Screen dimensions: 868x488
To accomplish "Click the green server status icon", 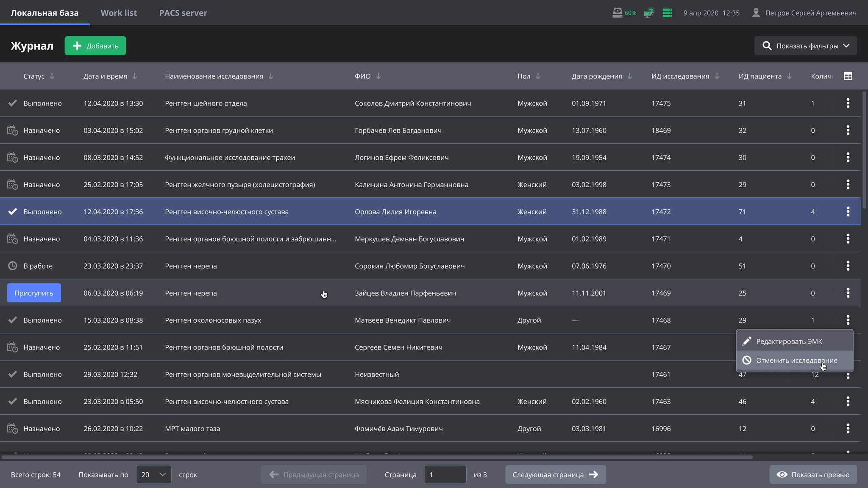I will point(667,13).
